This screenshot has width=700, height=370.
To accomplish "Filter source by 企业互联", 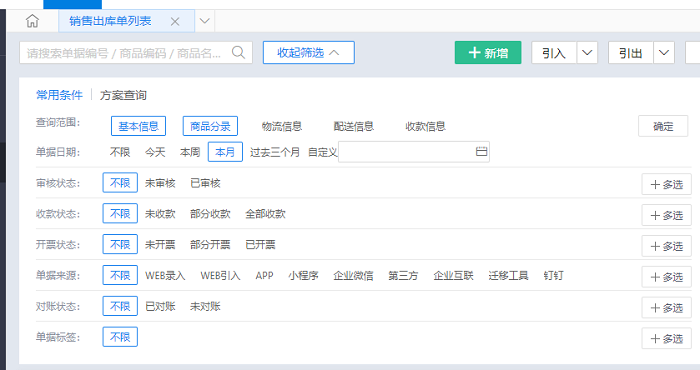I will pyautogui.click(x=453, y=275).
